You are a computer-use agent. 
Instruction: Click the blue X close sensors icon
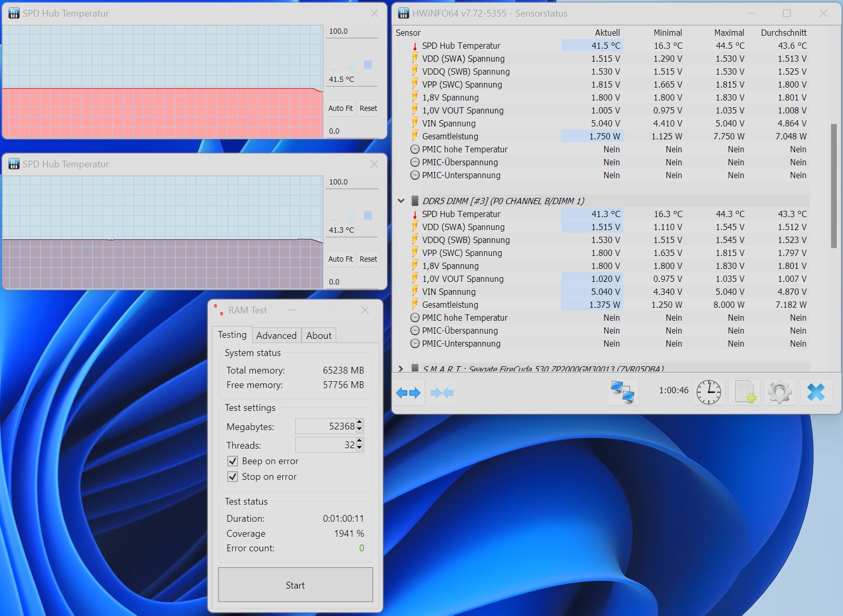pyautogui.click(x=816, y=392)
